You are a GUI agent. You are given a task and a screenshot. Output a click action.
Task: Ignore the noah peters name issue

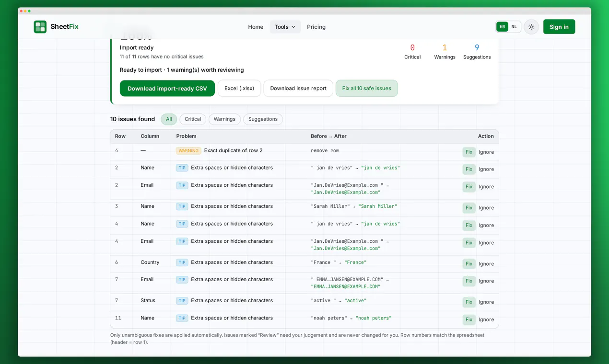coord(486,319)
